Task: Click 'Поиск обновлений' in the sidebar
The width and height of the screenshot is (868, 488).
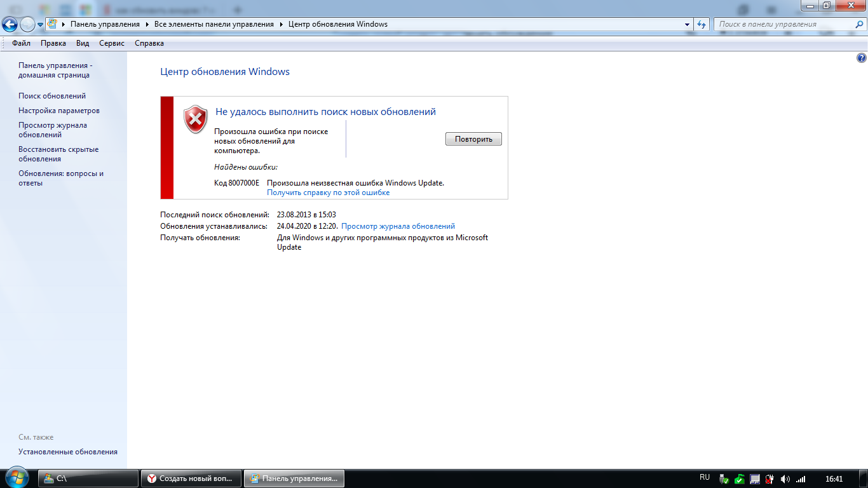Action: pos(52,96)
